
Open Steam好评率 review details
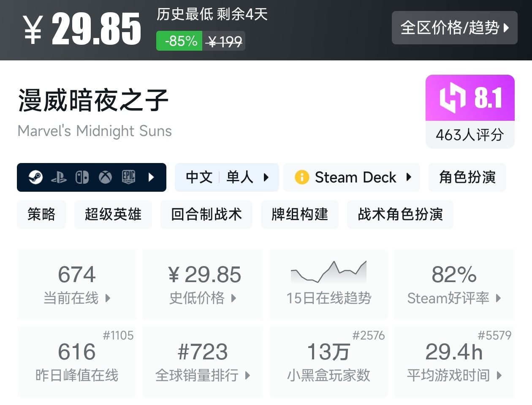(x=454, y=285)
